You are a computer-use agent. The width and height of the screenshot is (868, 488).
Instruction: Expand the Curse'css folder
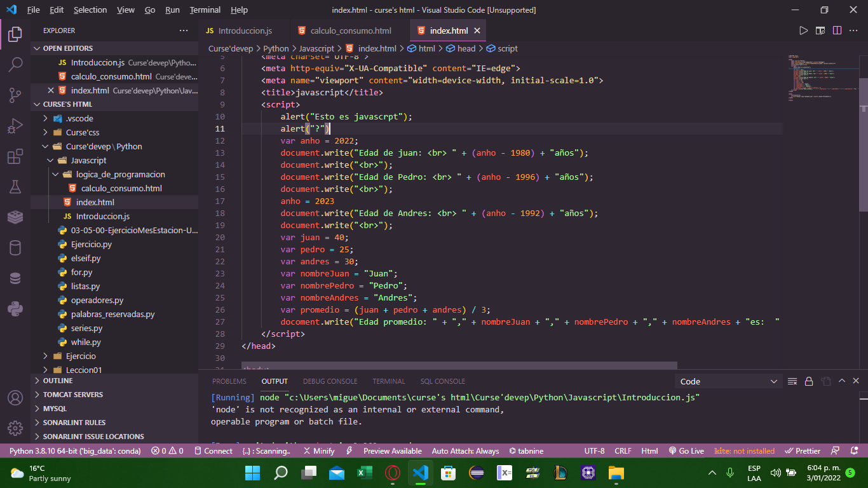click(x=114, y=132)
